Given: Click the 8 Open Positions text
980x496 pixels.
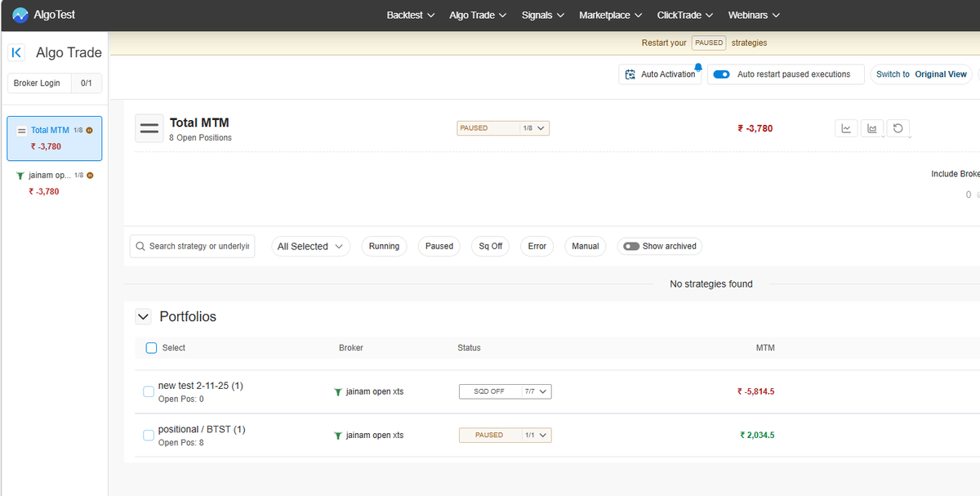Looking at the screenshot, I should [x=200, y=138].
